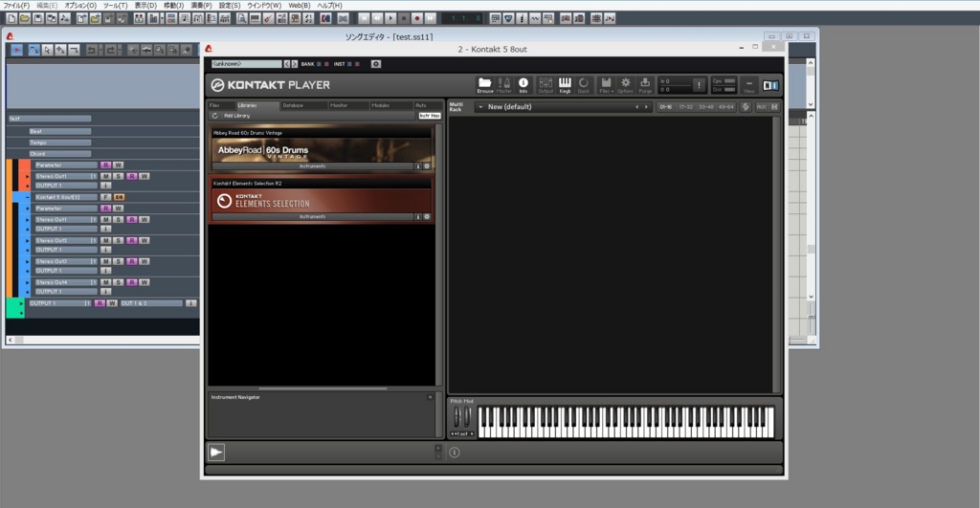Toggle R on the bottom OUTPUT 1 row
Viewport: 980px width, 508px height.
point(100,303)
